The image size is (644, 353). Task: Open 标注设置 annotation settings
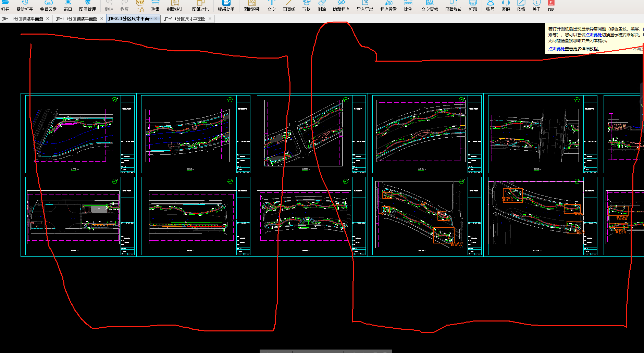388,6
